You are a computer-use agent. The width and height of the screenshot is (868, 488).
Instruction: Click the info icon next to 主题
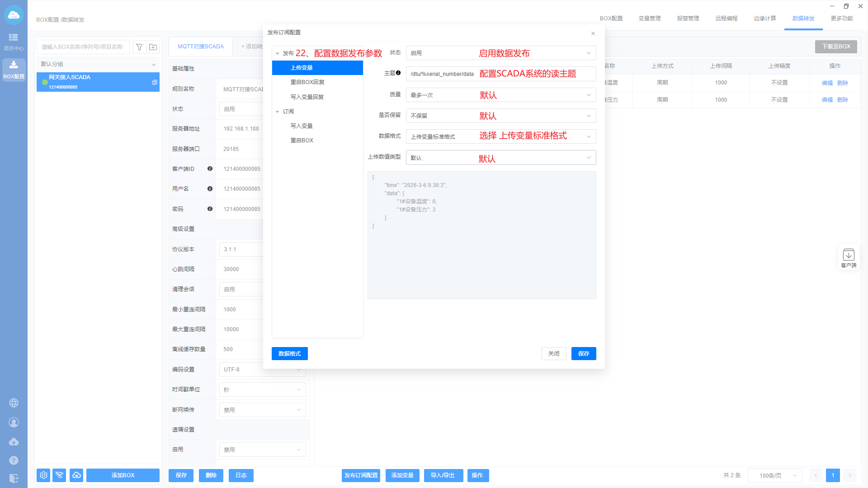(x=398, y=73)
